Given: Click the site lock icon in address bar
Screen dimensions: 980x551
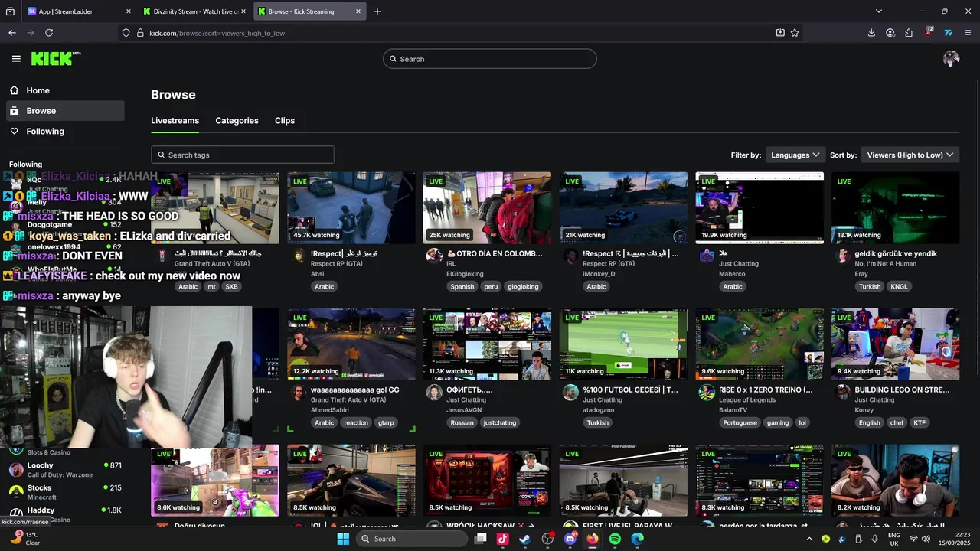Looking at the screenshot, I should click(140, 33).
